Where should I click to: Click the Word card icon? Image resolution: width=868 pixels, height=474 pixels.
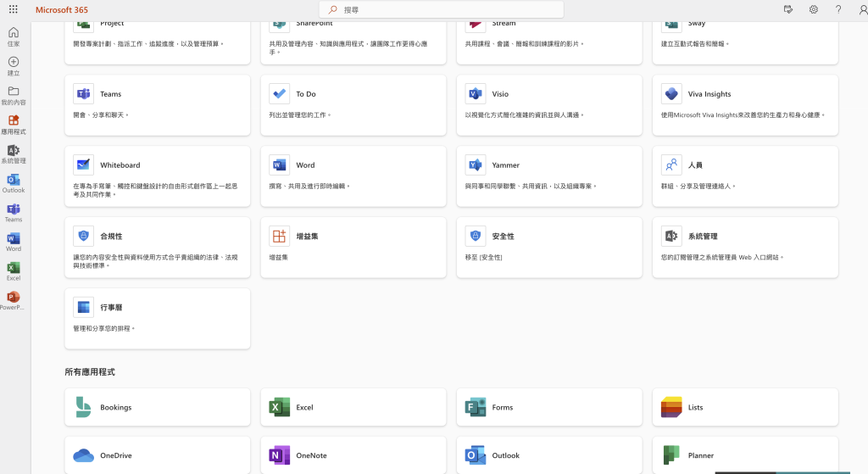(x=280, y=165)
